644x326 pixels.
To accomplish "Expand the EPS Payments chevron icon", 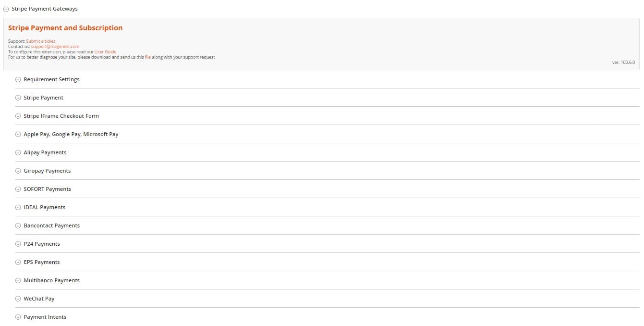I will point(18,263).
